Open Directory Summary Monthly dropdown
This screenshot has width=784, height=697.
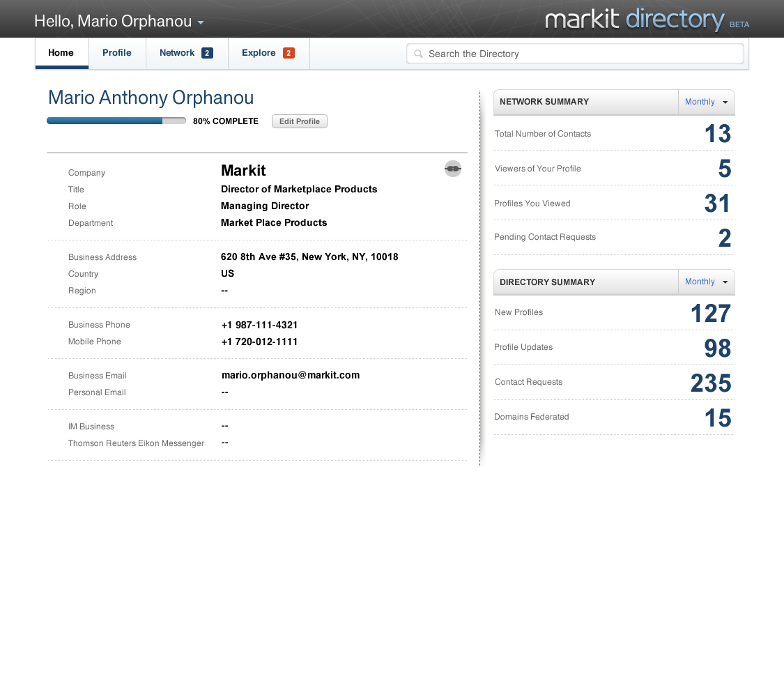[706, 282]
